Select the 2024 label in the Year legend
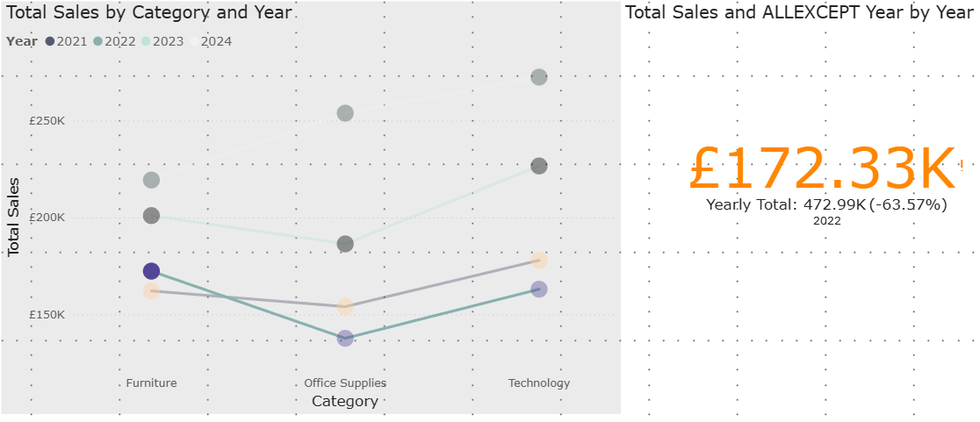The image size is (980, 422). (216, 41)
